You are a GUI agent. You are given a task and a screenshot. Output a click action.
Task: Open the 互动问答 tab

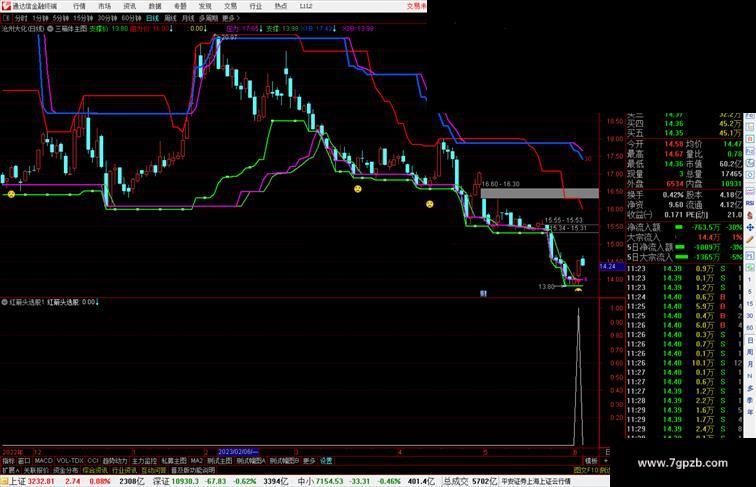[154, 470]
